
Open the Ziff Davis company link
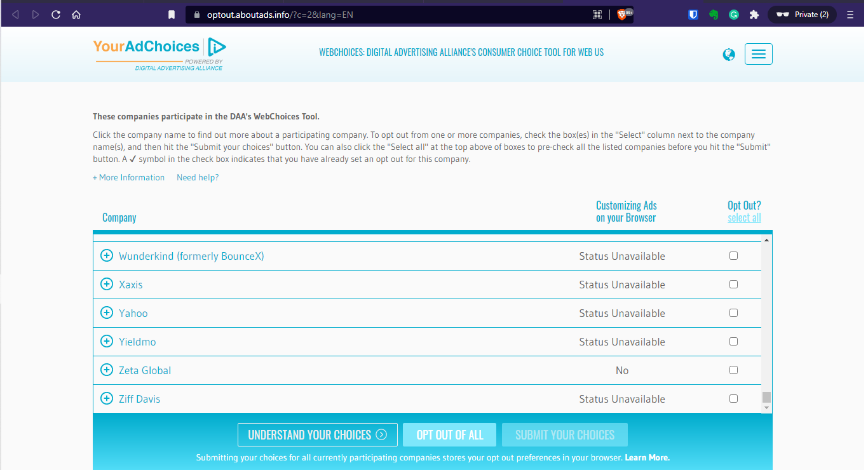[x=140, y=399]
